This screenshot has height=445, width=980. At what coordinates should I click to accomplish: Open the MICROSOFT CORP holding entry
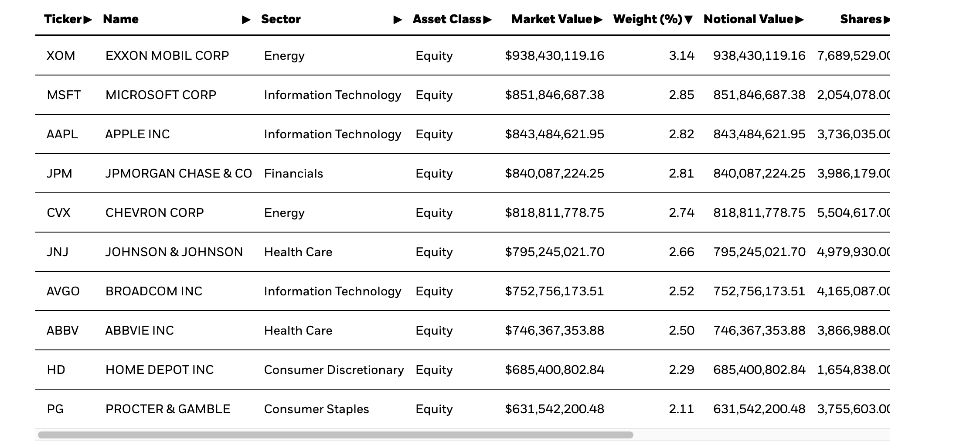pos(161,95)
